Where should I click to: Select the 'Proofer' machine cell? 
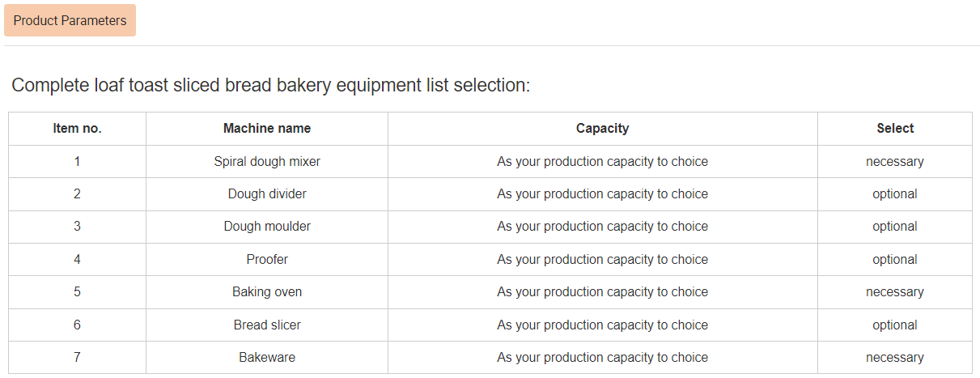(267, 259)
